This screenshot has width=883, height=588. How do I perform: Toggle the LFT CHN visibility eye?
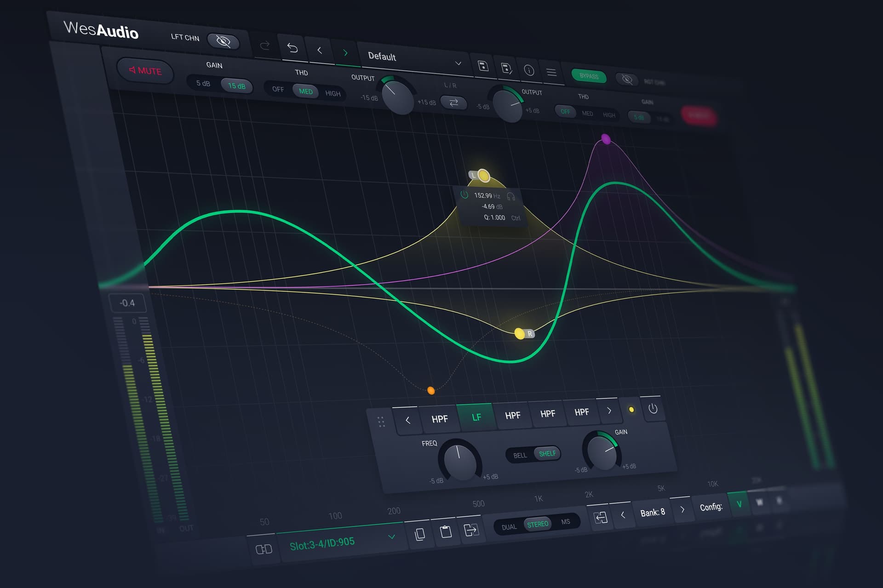pos(223,41)
